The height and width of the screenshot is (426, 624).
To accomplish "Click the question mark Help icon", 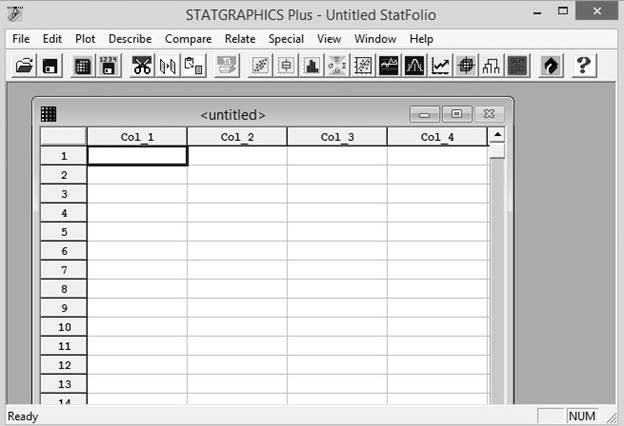I will pos(584,65).
